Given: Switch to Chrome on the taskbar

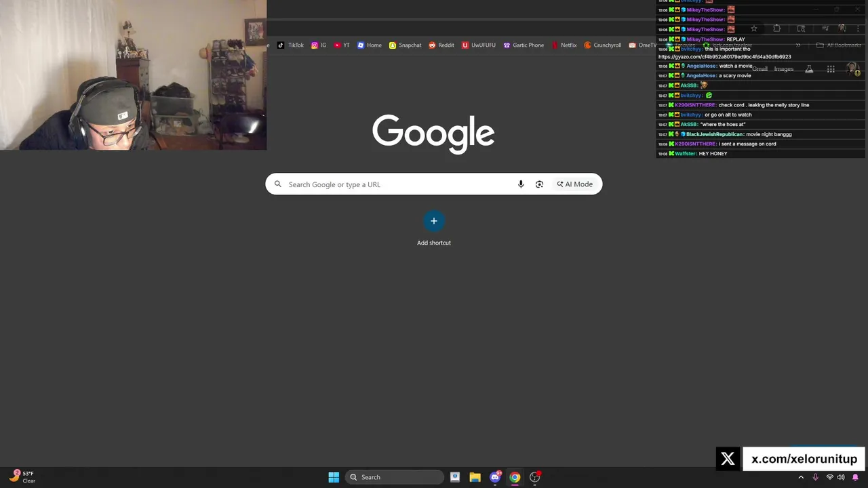Looking at the screenshot, I should click(515, 477).
